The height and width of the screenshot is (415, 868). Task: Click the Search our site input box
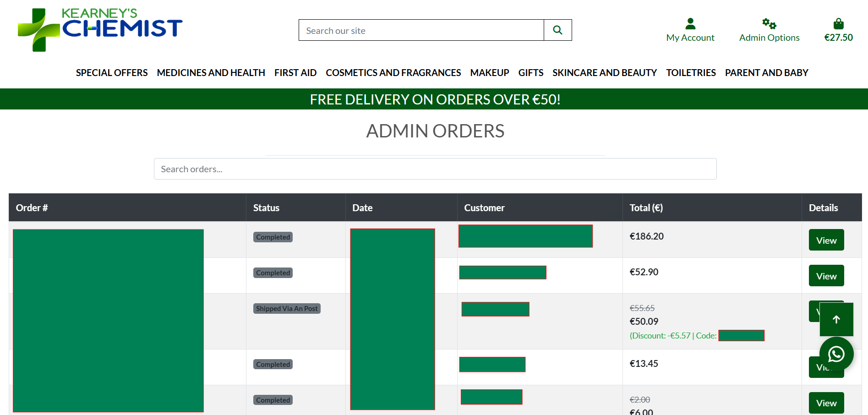pos(420,30)
